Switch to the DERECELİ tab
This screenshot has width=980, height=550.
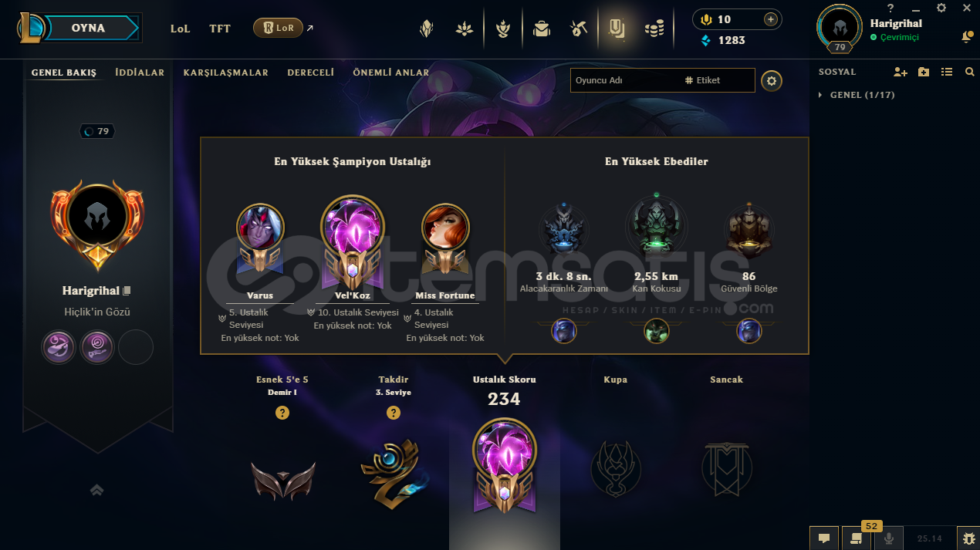[311, 73]
